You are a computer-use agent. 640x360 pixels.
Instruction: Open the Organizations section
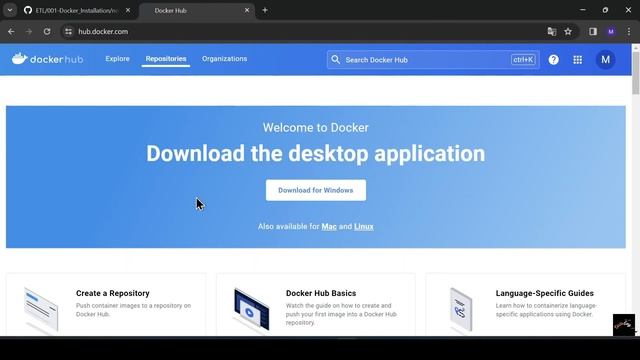(224, 59)
